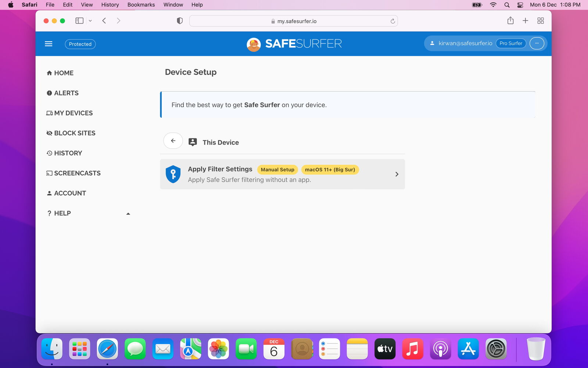The image size is (588, 368).
Task: Open the hamburger menu in Safe Surfer header
Action: [x=49, y=44]
